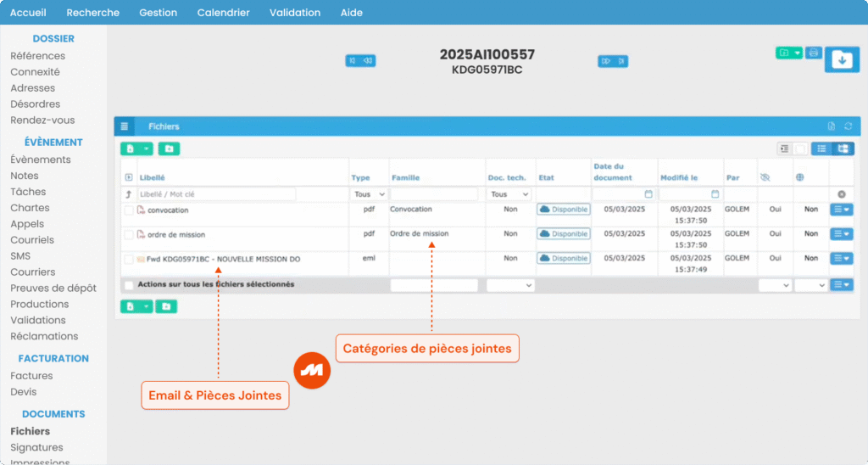Print the dossier with the printer icon

[813, 53]
